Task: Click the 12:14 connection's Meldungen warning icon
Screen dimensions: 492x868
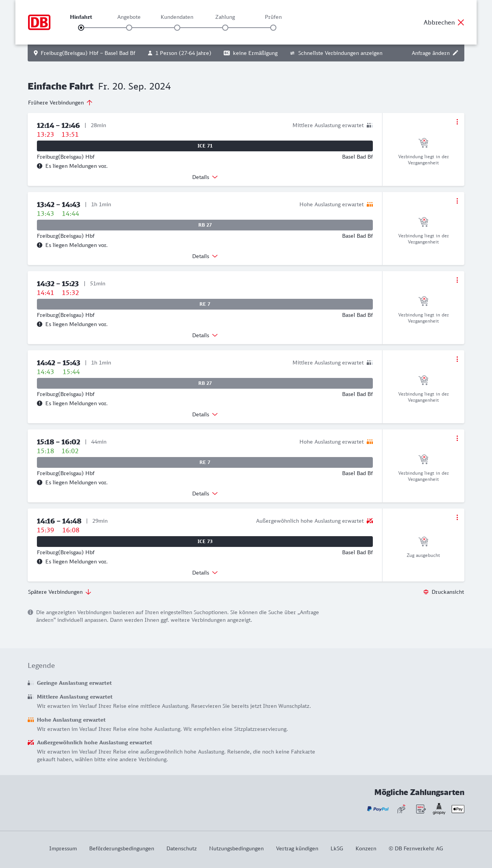Action: coord(40,166)
